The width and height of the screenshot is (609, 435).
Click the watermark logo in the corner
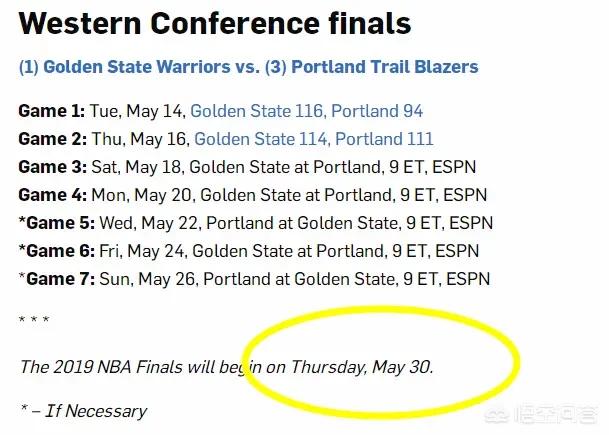(553, 412)
